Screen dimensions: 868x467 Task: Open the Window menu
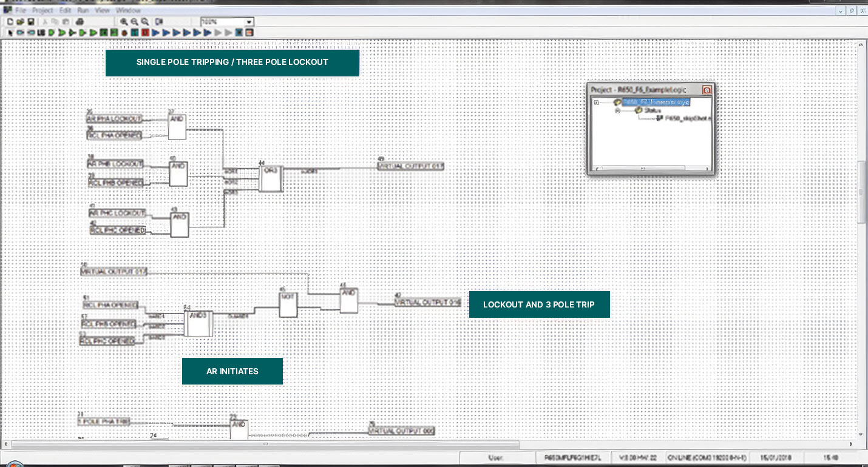click(x=128, y=10)
